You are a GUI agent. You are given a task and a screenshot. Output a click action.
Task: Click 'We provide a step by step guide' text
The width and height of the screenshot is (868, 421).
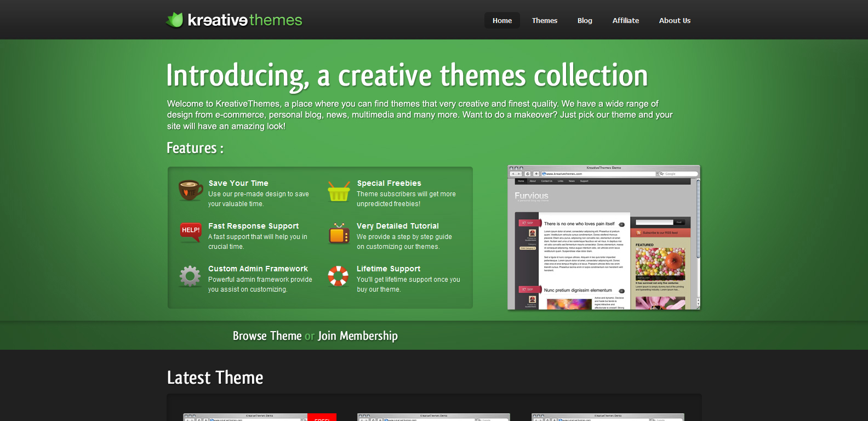click(404, 242)
